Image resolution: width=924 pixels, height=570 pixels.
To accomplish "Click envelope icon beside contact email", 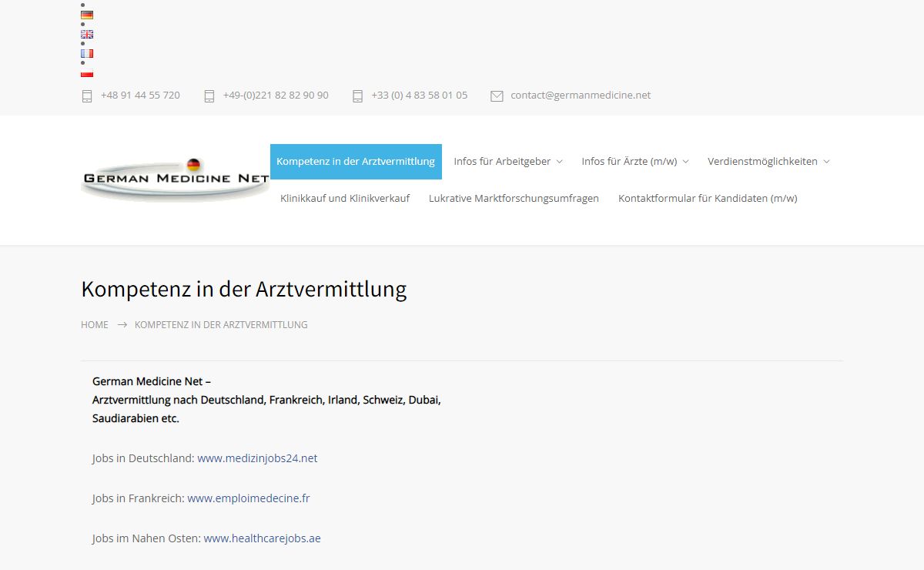I will pos(497,96).
